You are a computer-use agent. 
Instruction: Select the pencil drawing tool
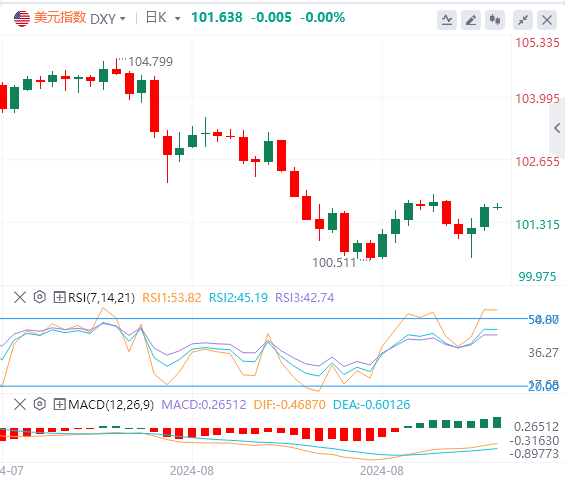tap(471, 19)
